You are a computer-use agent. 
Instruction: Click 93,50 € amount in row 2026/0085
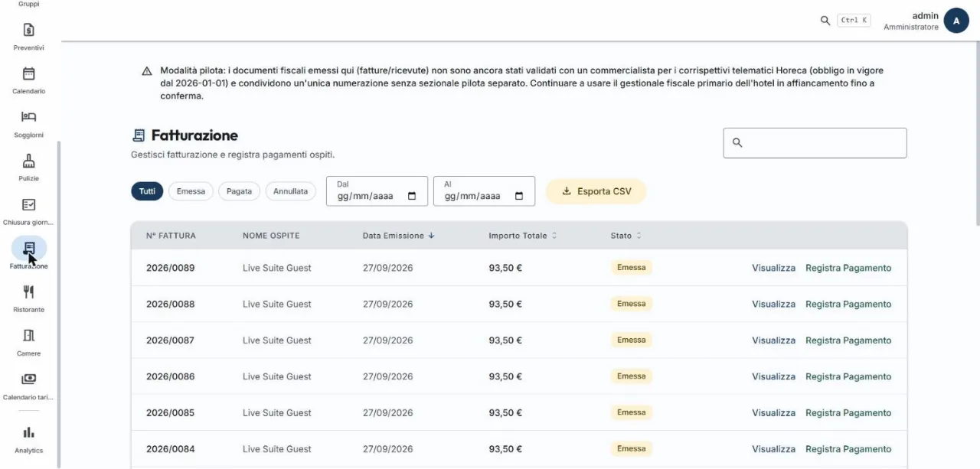tap(505, 412)
